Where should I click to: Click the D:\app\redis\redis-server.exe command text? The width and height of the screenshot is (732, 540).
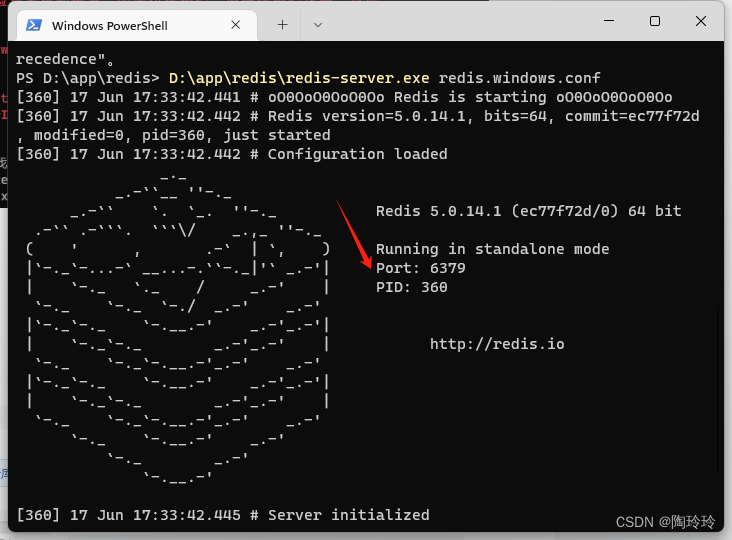pyautogui.click(x=299, y=78)
